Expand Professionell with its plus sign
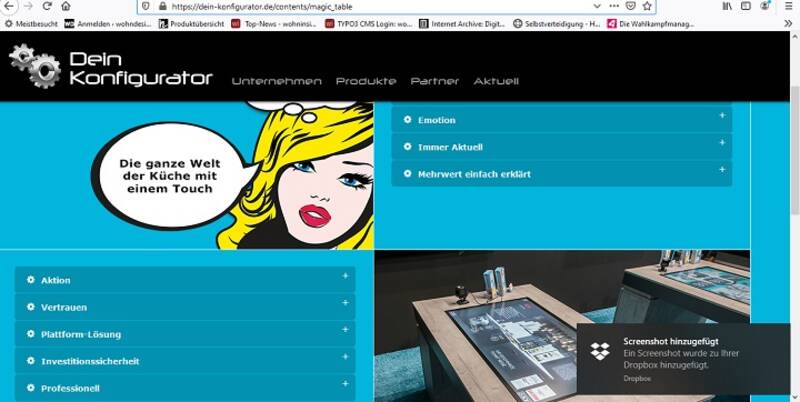Viewport: 800px width, 402px height. coord(345,383)
